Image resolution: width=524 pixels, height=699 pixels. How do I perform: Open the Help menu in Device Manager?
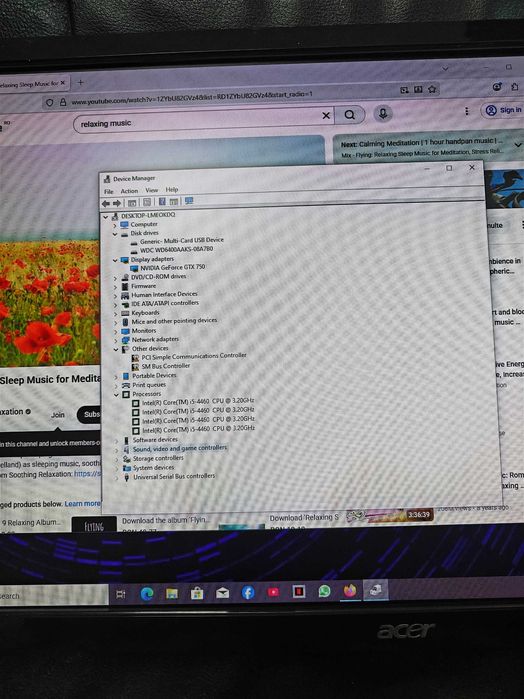click(x=172, y=189)
